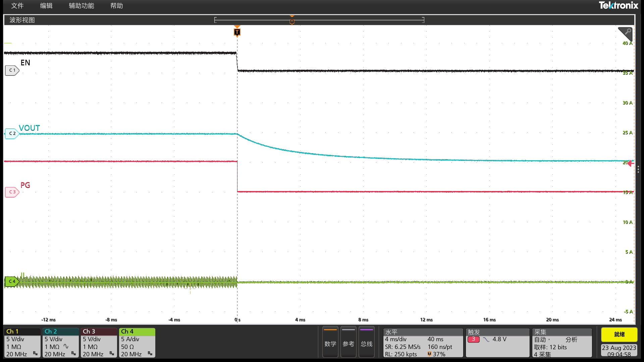Switch to the 波形视图 tab
Viewport: 644px width, 362px height.
(22, 20)
